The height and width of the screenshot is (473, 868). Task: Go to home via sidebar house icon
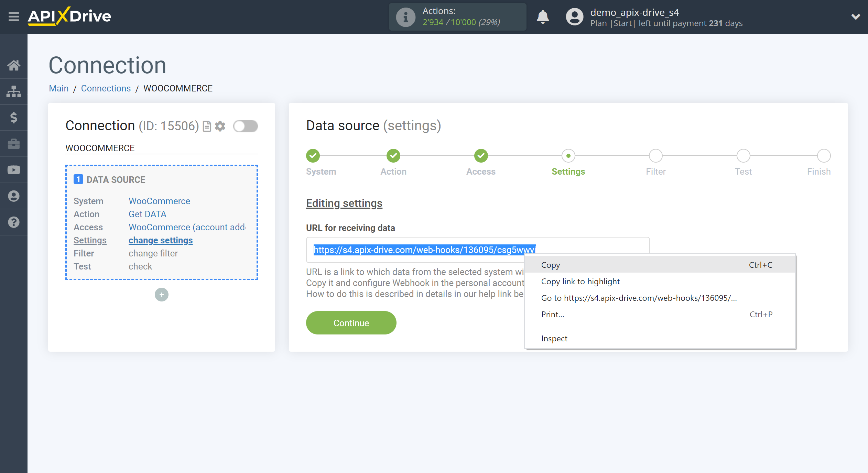pyautogui.click(x=14, y=65)
